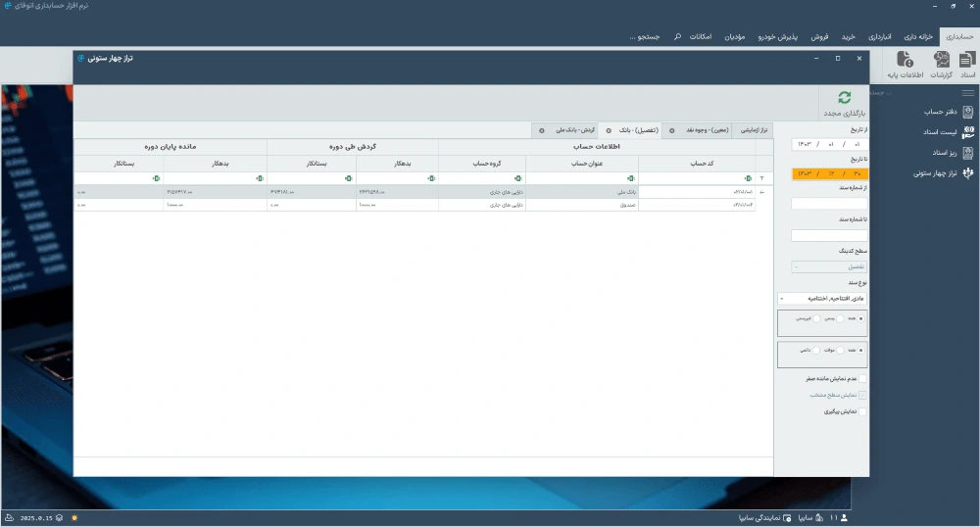Select the بانک ملی row cell
The image size is (980, 527).
tap(582, 192)
